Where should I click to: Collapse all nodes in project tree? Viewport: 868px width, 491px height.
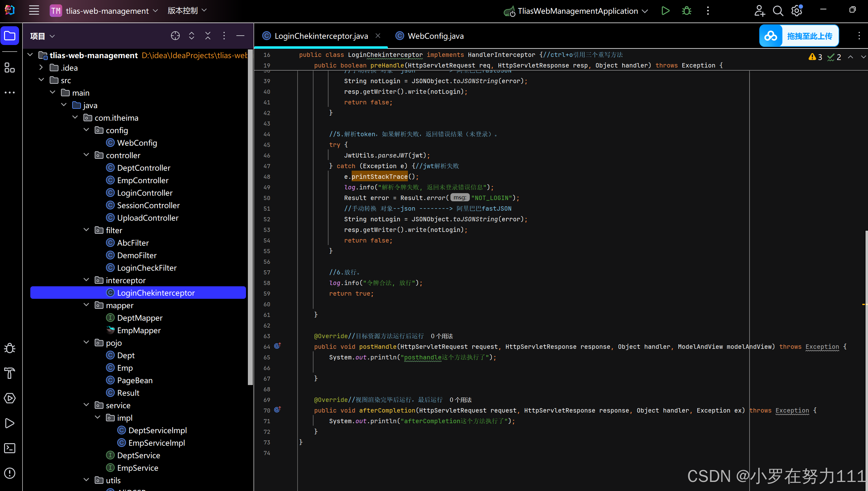point(208,36)
